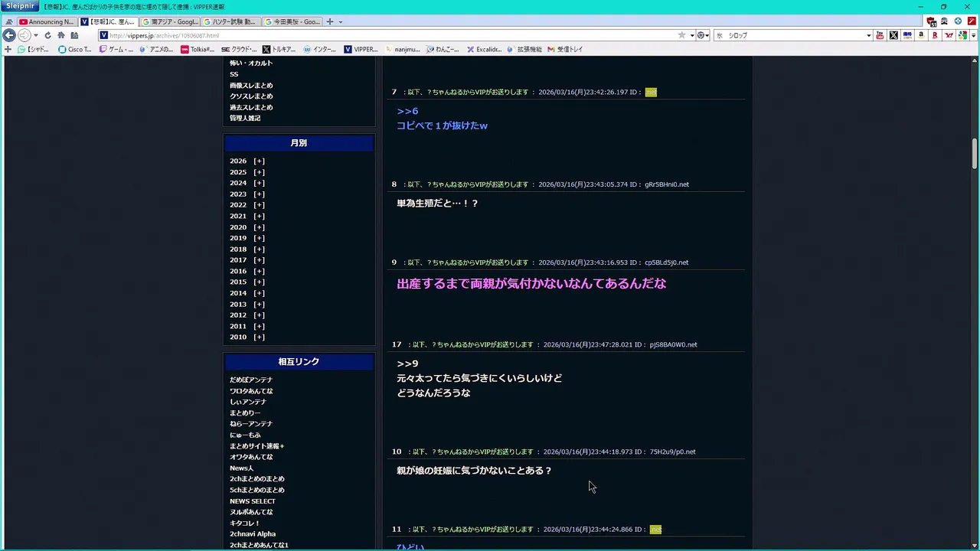Viewport: 980px width, 551px height.
Task: Click the shield extension icon with badge
Action: coord(932,21)
